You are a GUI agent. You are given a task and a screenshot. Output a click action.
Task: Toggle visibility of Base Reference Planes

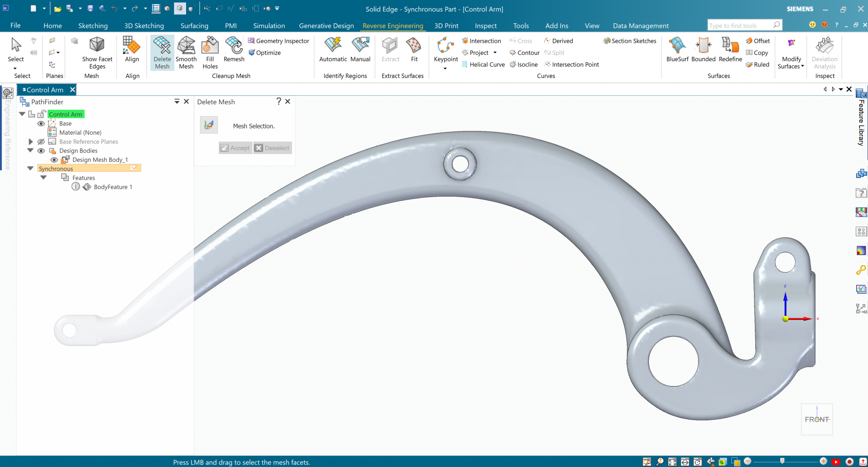pos(41,142)
